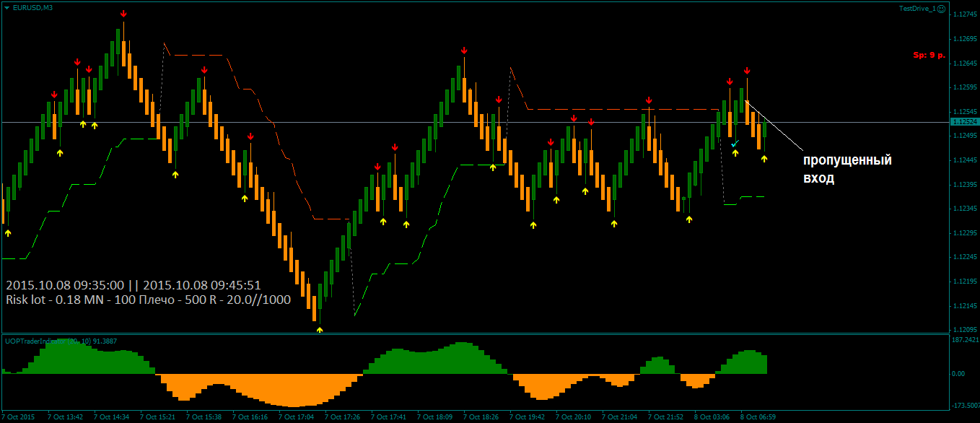This screenshot has height=423, width=980.
Task: Select the white trendline pointing to the annotation
Action: (776, 126)
